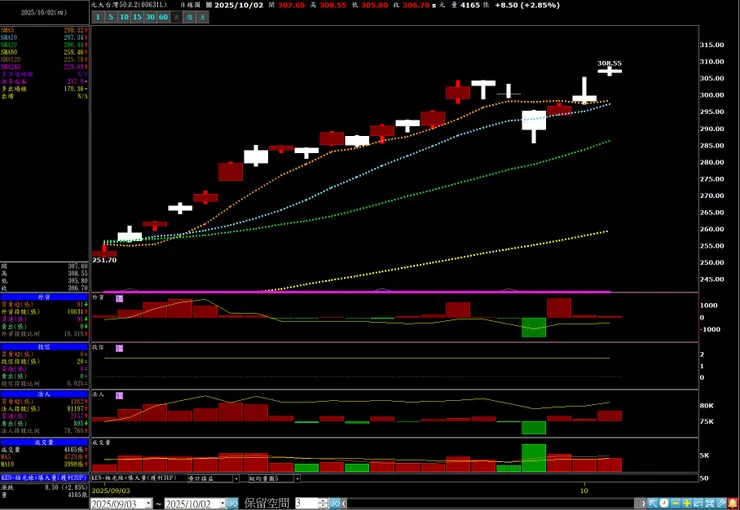740x510 pixels.
Task: Click the SMA20 legend row
Action: click(44, 45)
